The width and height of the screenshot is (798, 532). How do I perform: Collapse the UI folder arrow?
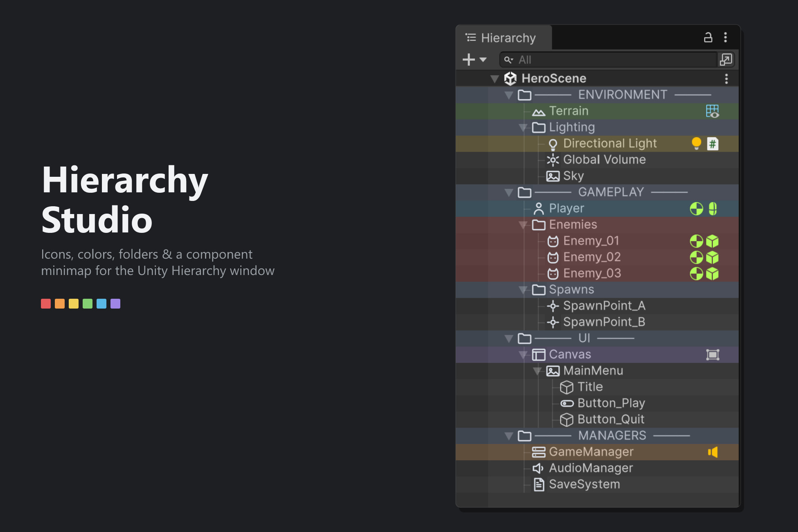click(x=509, y=339)
